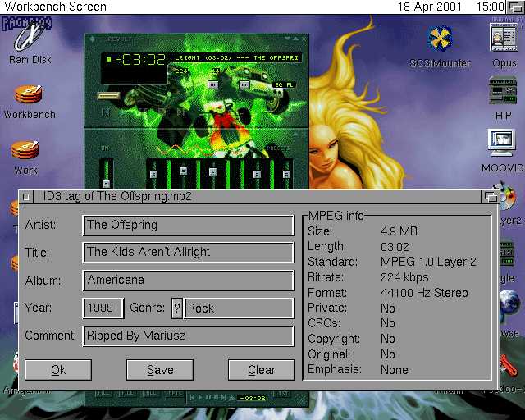Click the Ok button in the ID3 dialog
Image resolution: width=525 pixels, height=420 pixels.
point(58,370)
